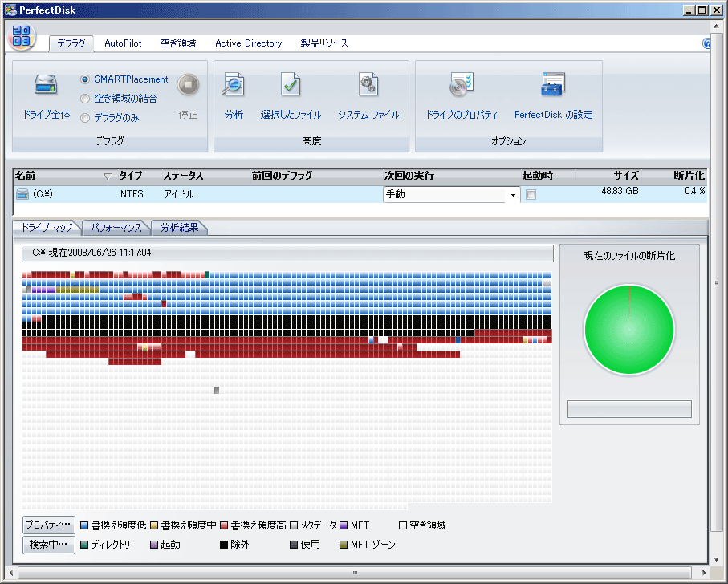Click the fragmentation progress bar under pie chart
Screen dimensions: 728x584
click(629, 409)
